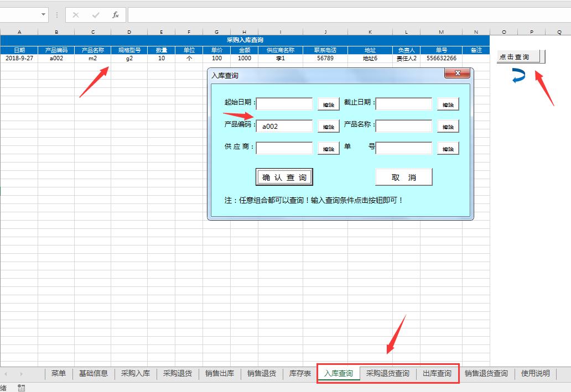This screenshot has width=571, height=392.
Task: Click the previous sheet navigation arrow
Action: (x=6, y=374)
